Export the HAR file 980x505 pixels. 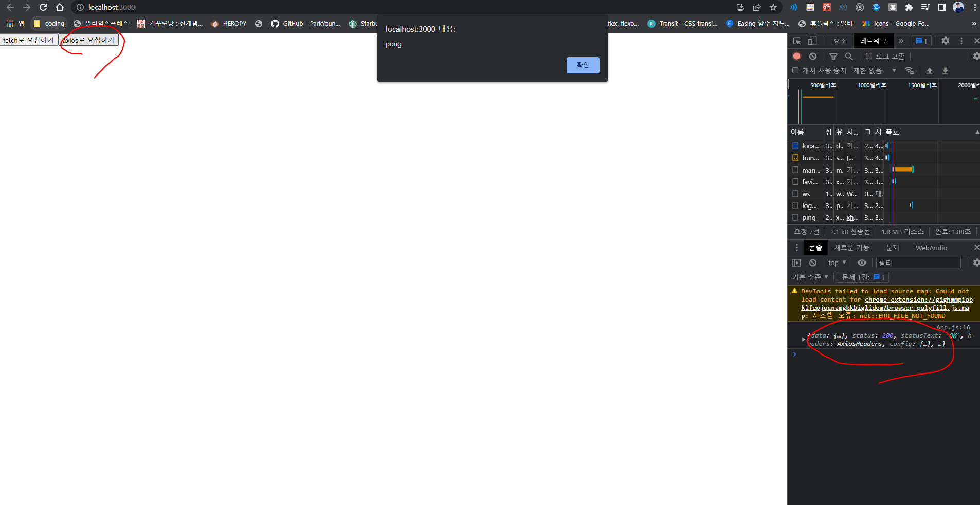[945, 71]
